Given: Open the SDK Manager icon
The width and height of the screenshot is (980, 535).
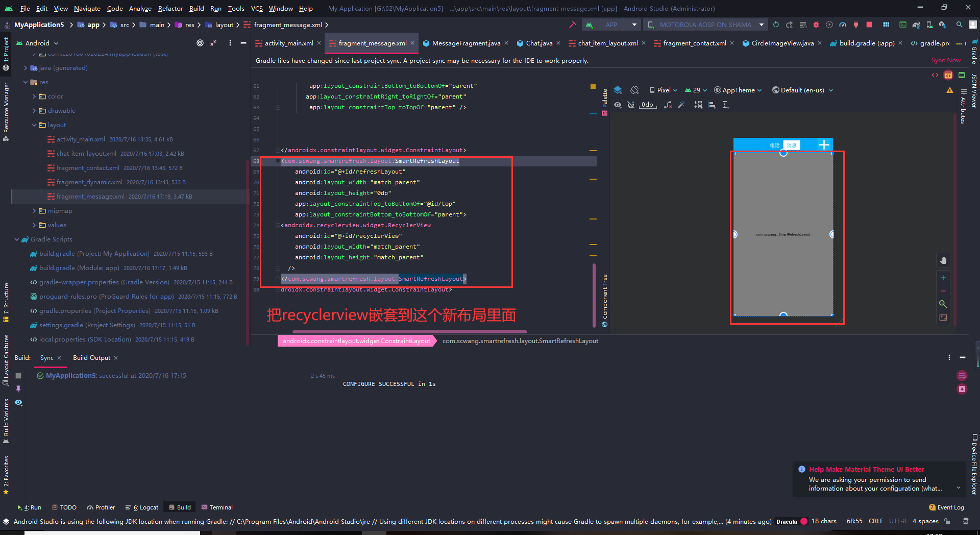Looking at the screenshot, I should pos(943,25).
